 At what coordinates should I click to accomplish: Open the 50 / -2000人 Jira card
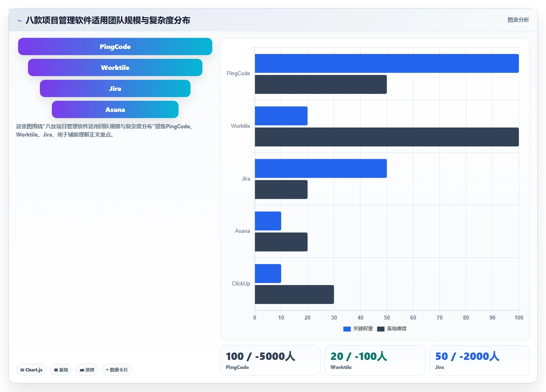click(x=479, y=360)
